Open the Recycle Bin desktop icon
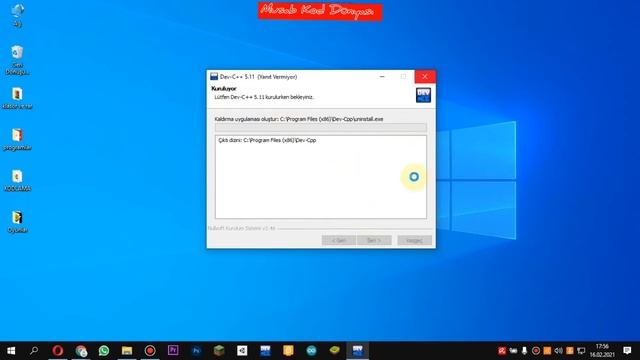This screenshot has width=640, height=360. [x=17, y=60]
